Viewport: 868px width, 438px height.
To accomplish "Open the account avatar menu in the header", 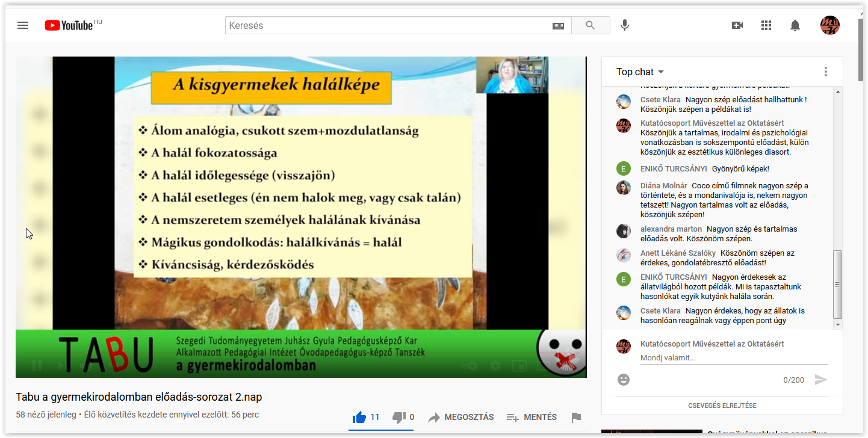I will click(829, 25).
